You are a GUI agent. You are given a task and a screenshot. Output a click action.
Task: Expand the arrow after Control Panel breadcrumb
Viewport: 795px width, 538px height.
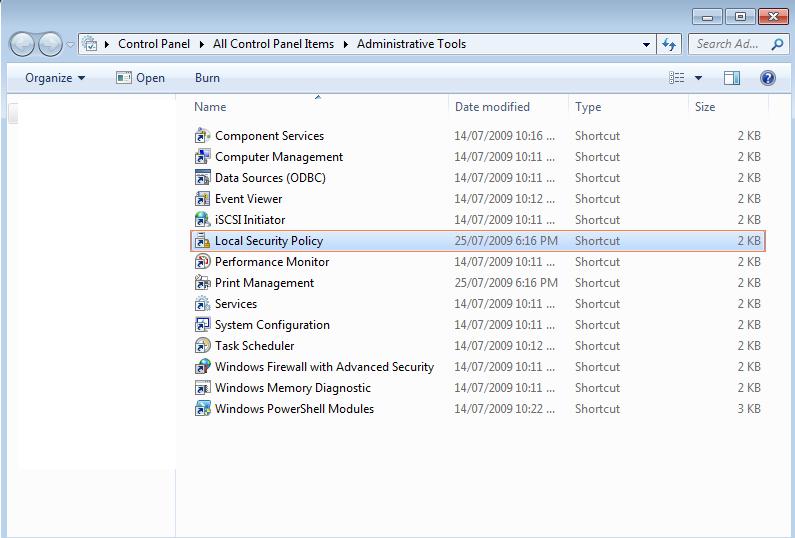[x=201, y=45]
